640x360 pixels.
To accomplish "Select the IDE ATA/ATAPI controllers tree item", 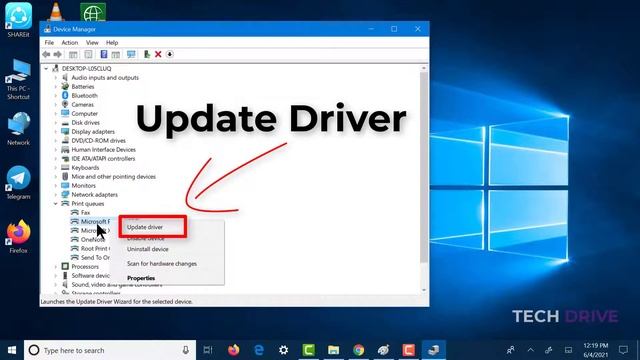I will click(103, 158).
